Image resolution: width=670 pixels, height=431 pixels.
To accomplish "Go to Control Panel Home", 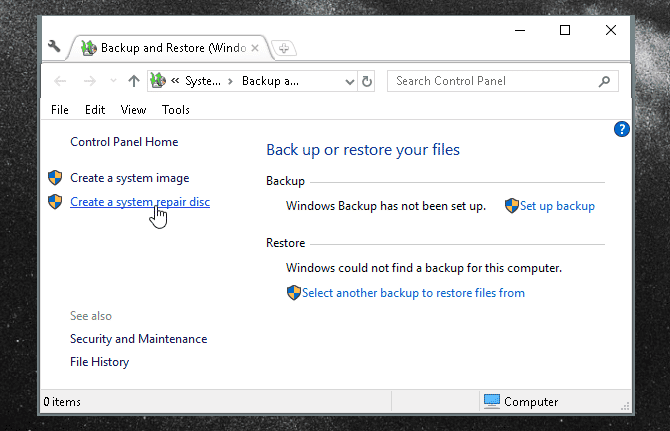I will click(x=124, y=142).
